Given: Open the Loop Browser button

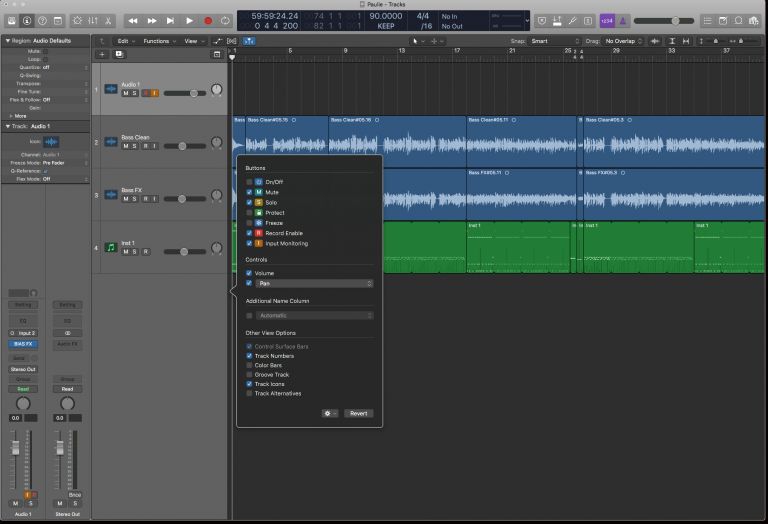Looking at the screenshot, I should [738, 21].
